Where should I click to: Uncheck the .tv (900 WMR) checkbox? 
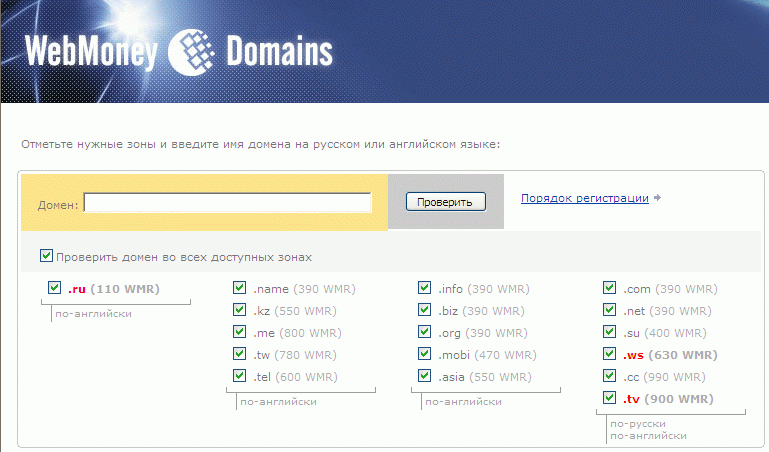coord(610,398)
